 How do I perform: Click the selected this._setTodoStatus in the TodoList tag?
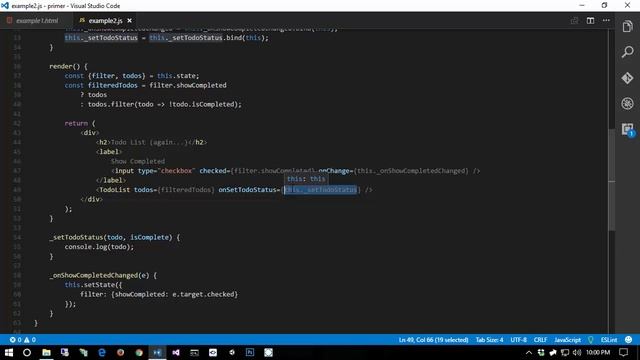click(320, 190)
